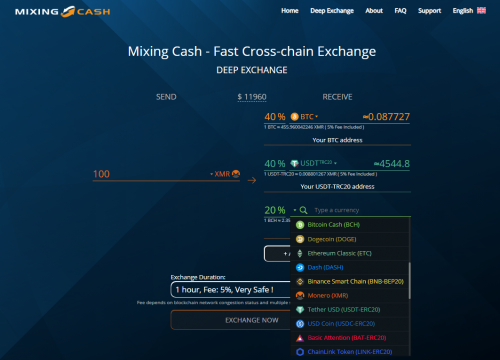Choose Dogecoin (DOGE) option
Viewport: 500px width, 360px height.
point(349,239)
